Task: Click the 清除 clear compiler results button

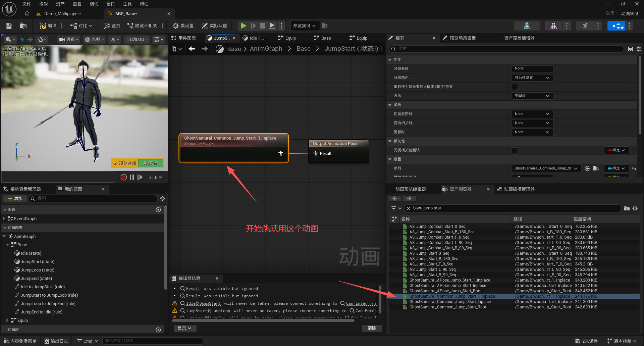Action: (x=372, y=328)
